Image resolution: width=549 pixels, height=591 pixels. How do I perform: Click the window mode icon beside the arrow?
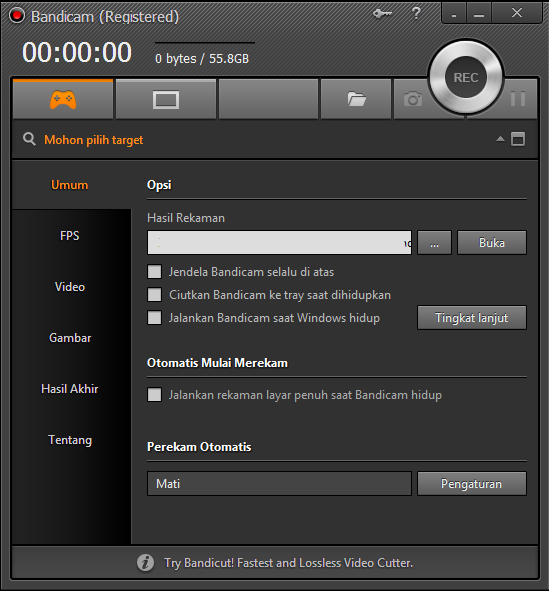click(518, 139)
